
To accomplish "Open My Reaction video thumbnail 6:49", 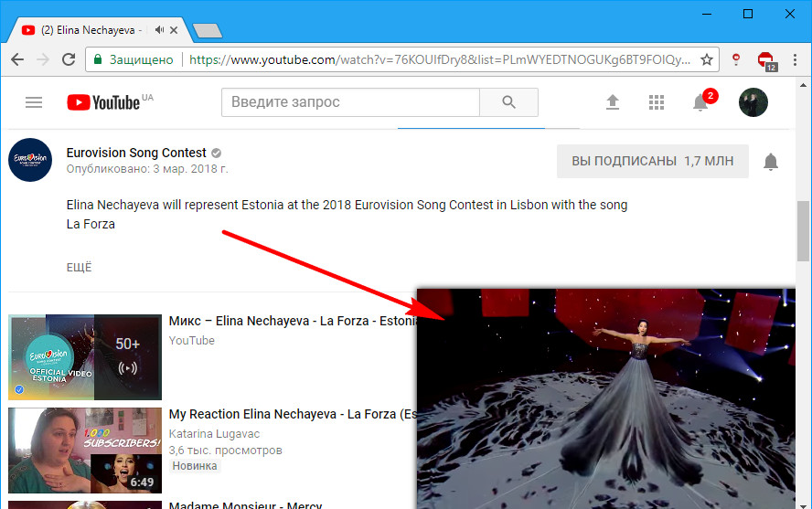I will pyautogui.click(x=85, y=450).
